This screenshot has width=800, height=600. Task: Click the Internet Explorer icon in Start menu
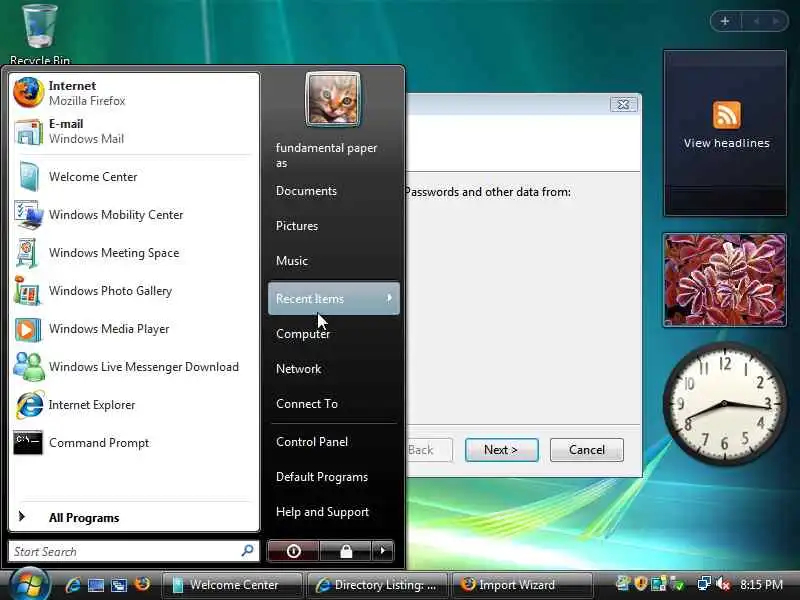click(x=29, y=405)
